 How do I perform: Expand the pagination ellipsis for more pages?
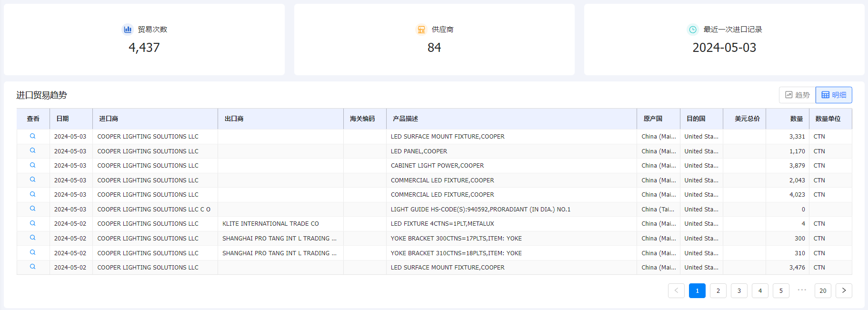point(802,290)
